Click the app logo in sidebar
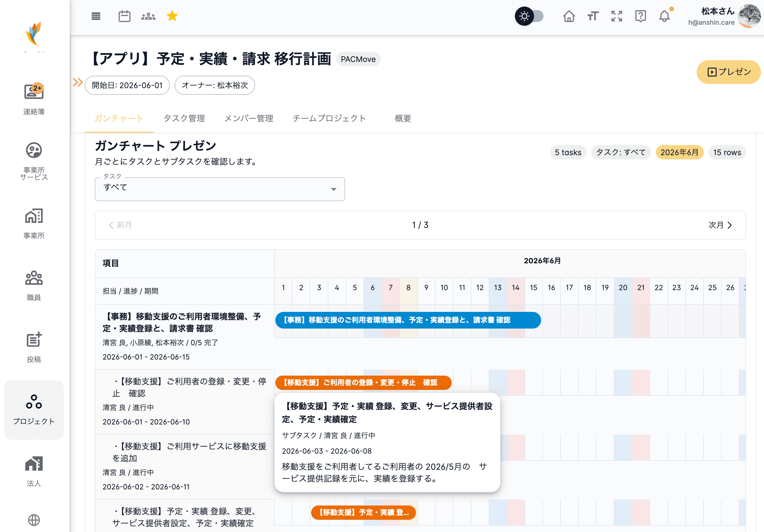Viewport: 764px width, 532px height. (34, 34)
